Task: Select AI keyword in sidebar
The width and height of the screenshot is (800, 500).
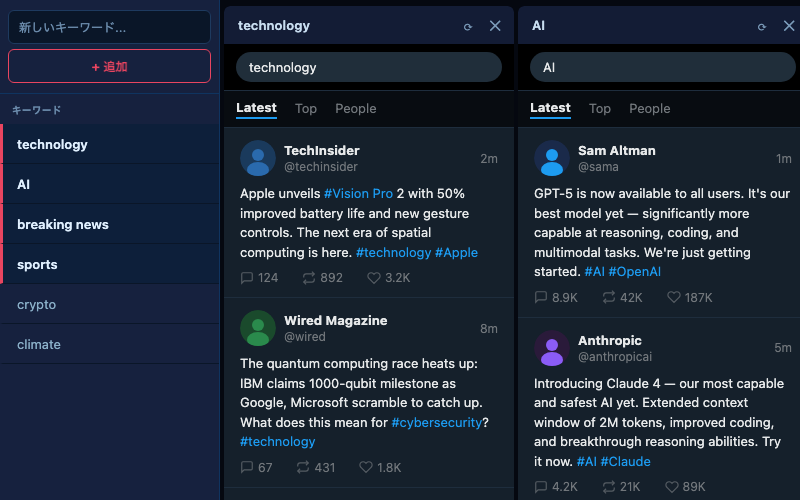Action: pos(110,184)
